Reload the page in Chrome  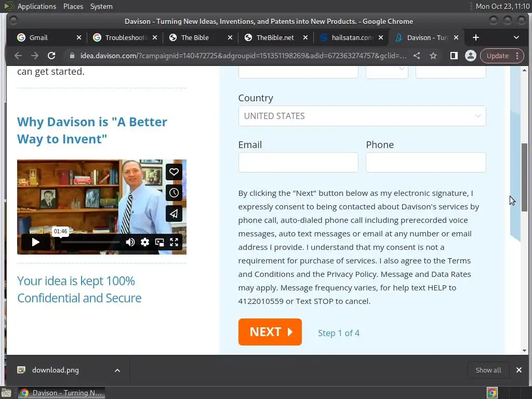tap(51, 56)
